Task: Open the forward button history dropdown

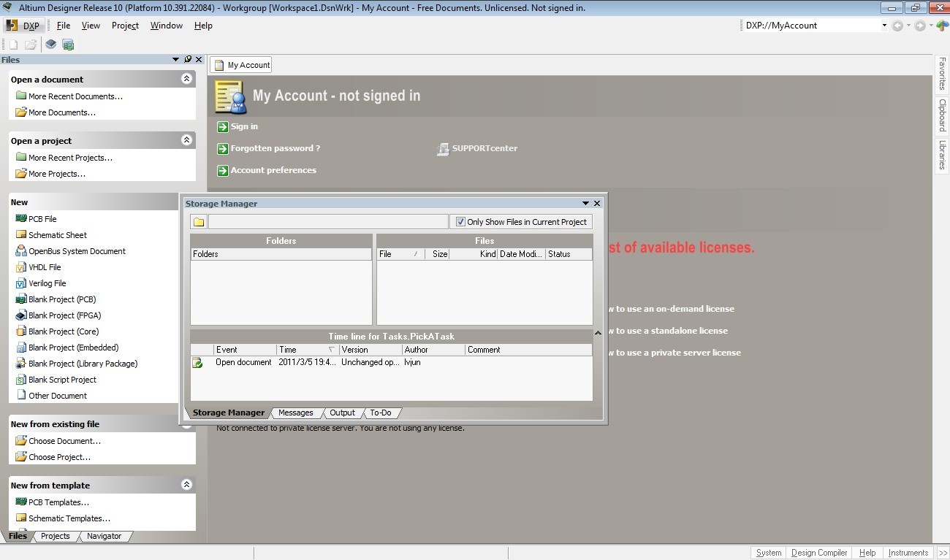Action: tap(930, 26)
